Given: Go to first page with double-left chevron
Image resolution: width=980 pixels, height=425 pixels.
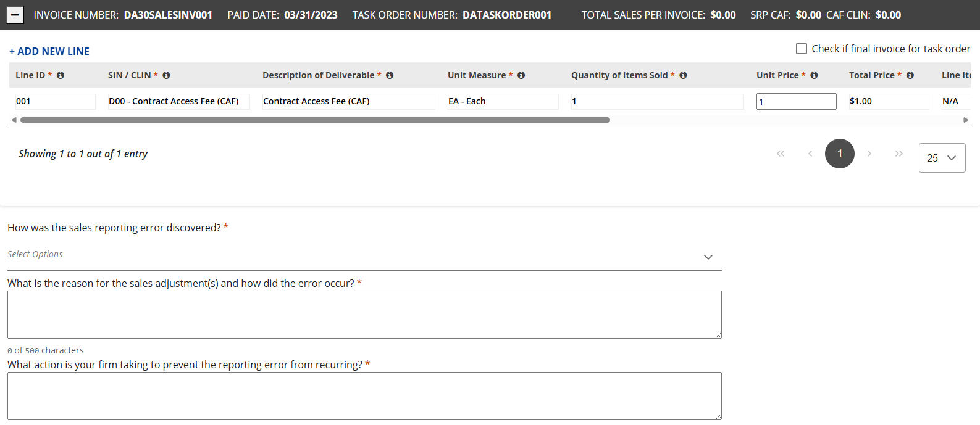Looking at the screenshot, I should (x=781, y=154).
